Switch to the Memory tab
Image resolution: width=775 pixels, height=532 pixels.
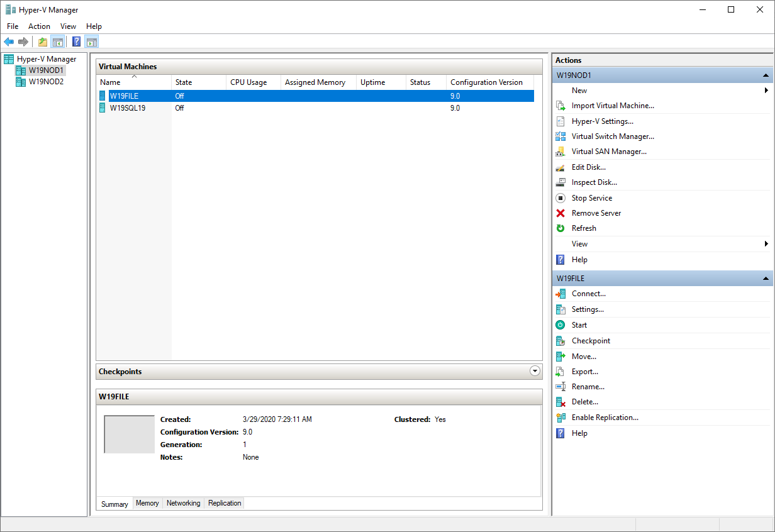pyautogui.click(x=147, y=503)
